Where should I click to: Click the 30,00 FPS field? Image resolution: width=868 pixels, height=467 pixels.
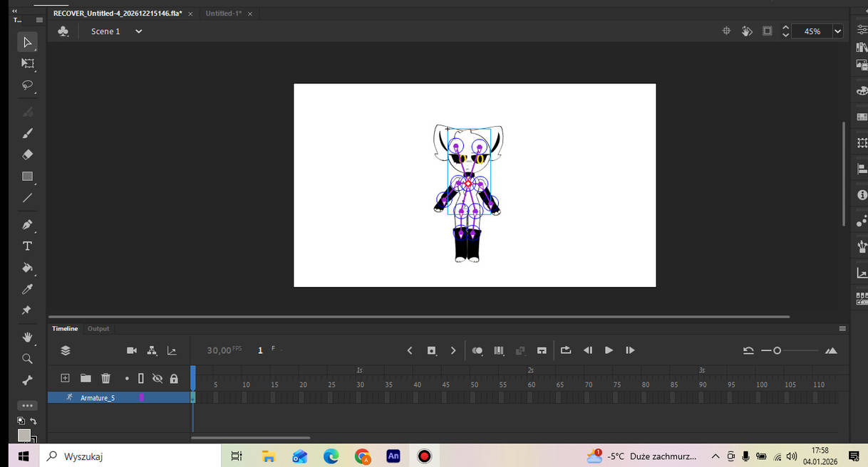pos(224,350)
